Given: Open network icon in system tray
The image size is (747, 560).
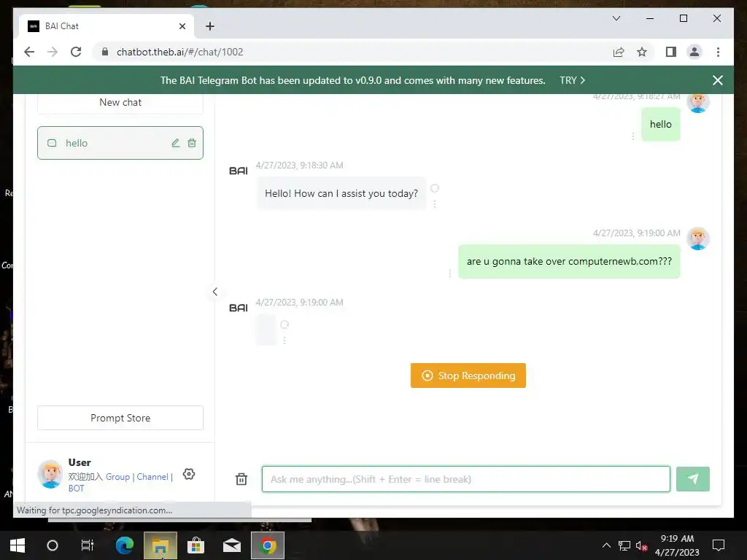Looking at the screenshot, I should point(624,545).
